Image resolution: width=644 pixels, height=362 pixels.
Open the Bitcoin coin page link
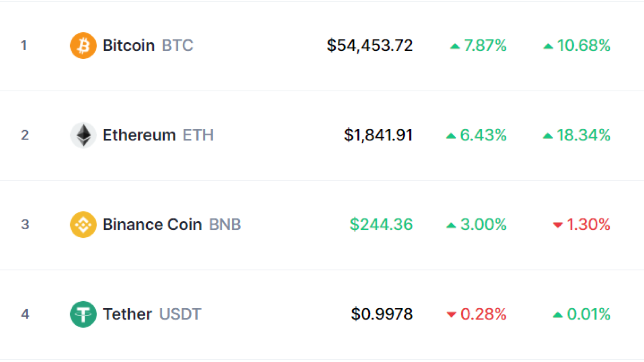point(129,45)
